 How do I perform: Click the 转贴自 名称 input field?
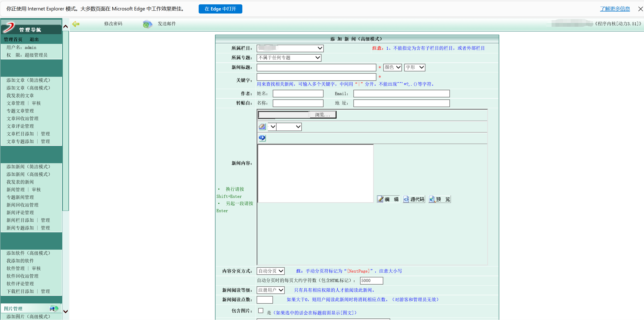[x=298, y=103]
